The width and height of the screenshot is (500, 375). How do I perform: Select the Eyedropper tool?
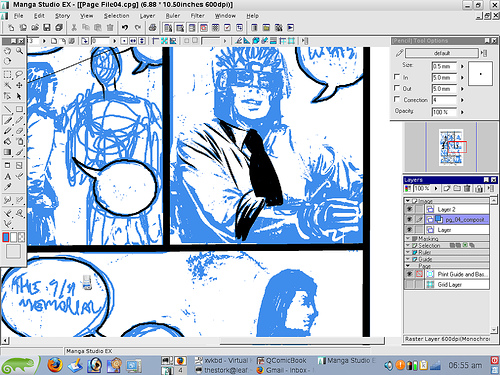(x=7, y=187)
